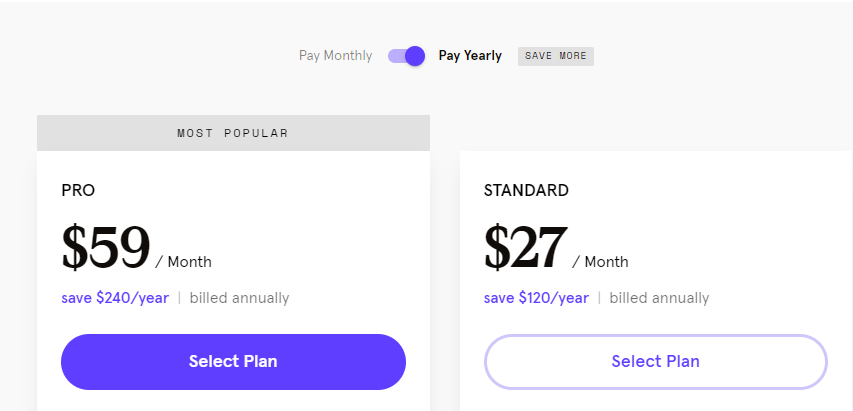
Task: Toggle the monthly/yearly billing switch
Action: click(x=406, y=56)
